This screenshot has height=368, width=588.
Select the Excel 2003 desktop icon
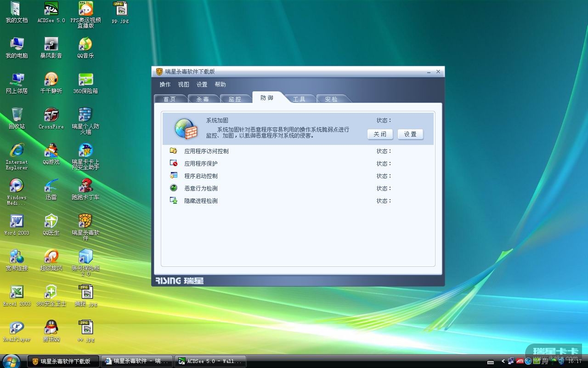[17, 296]
